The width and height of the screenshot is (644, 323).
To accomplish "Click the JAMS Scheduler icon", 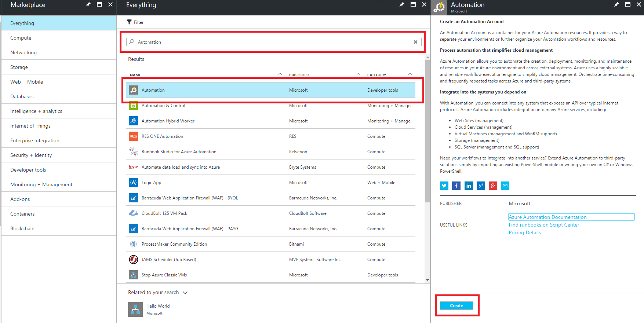I will 134,259.
